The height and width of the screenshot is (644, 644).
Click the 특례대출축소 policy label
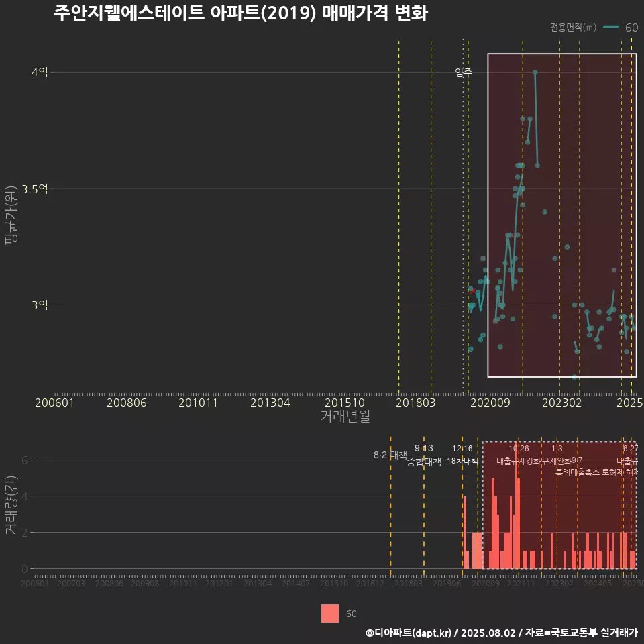[578, 472]
